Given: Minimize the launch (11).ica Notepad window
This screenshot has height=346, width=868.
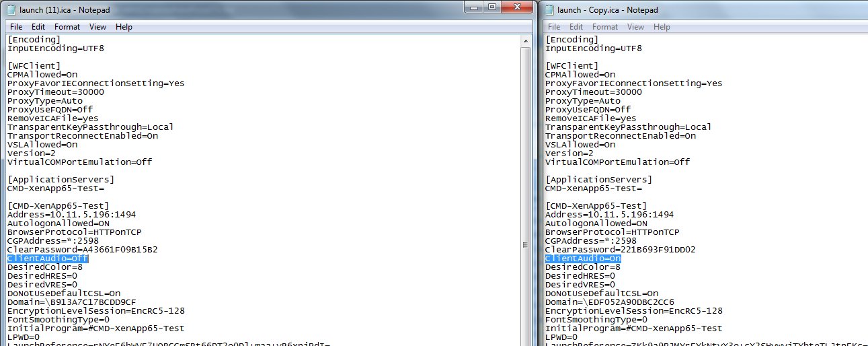Looking at the screenshot, I should click(475, 7).
